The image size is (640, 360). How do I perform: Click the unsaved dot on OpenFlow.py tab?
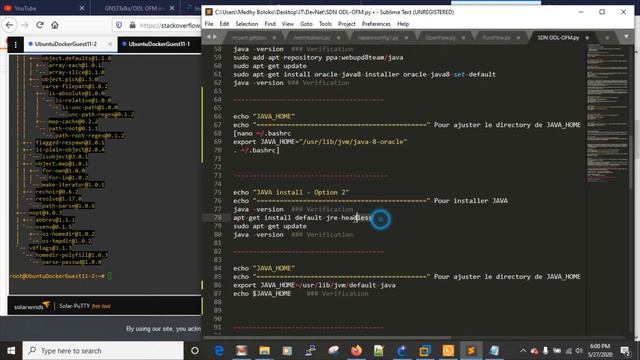463,38
